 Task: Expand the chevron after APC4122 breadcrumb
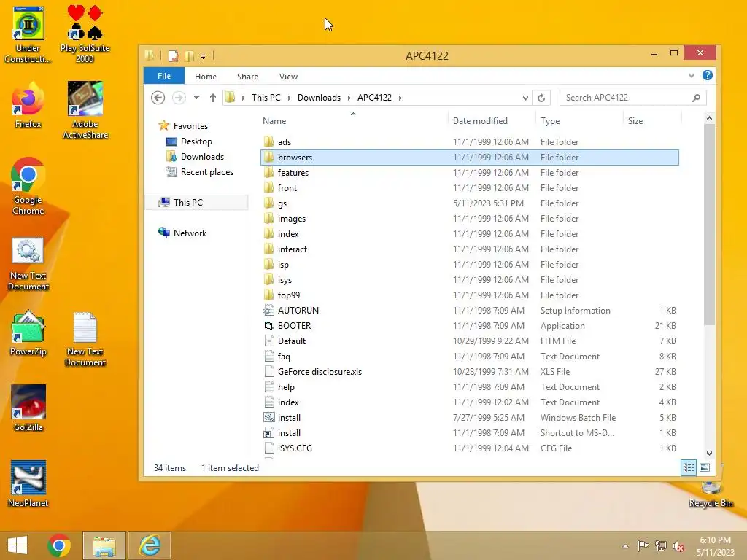coord(400,98)
